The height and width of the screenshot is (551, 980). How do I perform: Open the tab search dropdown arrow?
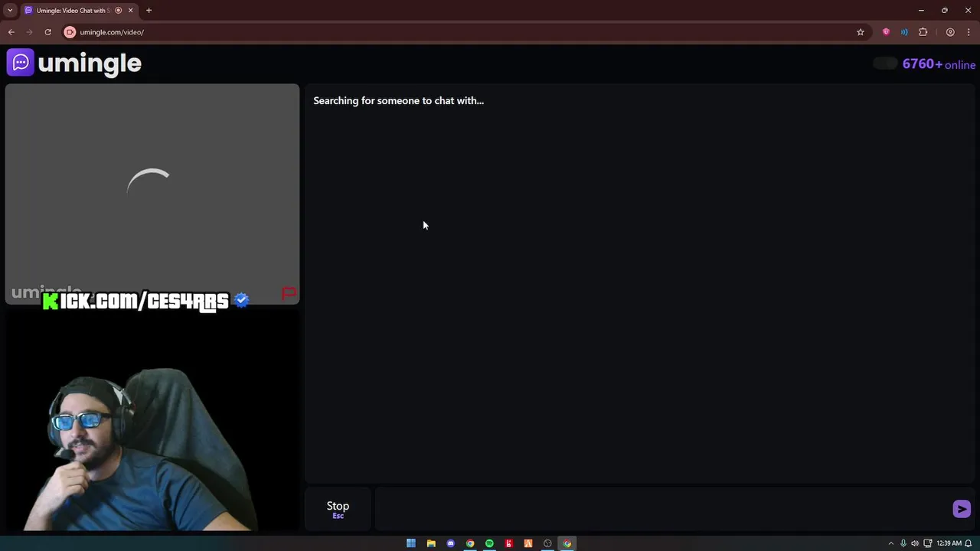tap(10, 10)
